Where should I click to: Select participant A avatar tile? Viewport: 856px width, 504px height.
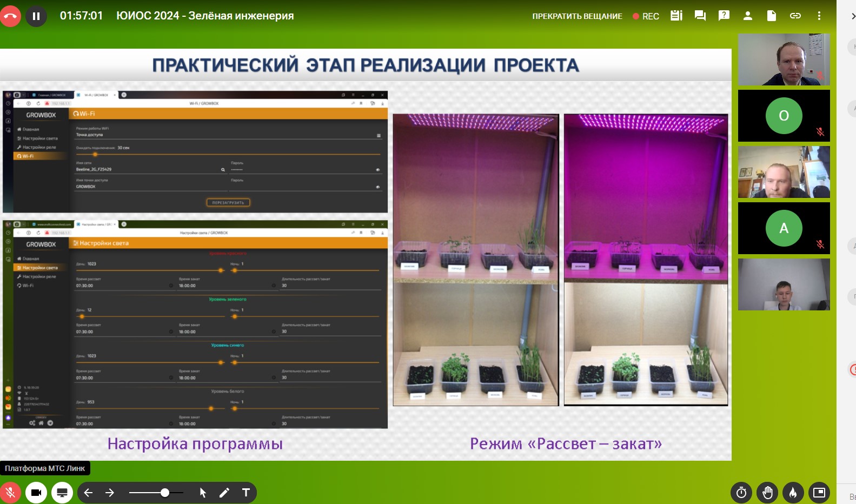[x=784, y=228]
